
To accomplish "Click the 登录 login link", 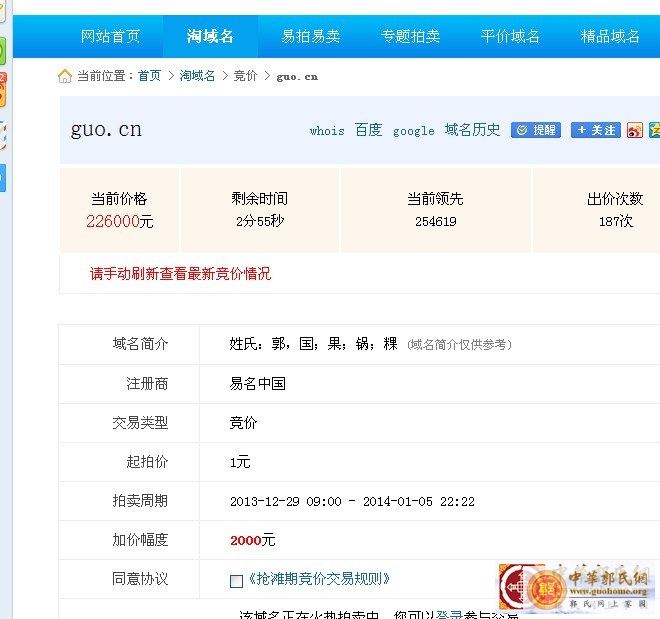I will 449,614.
